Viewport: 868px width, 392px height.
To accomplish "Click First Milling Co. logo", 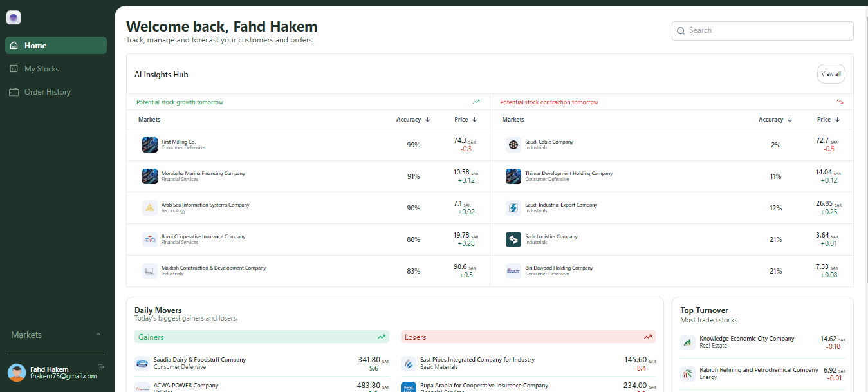I will click(150, 145).
